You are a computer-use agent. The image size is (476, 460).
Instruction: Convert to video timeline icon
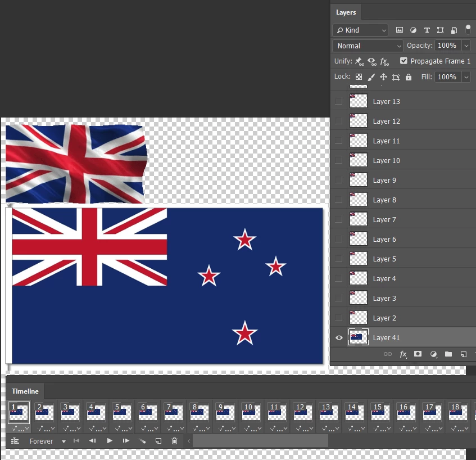click(x=15, y=441)
